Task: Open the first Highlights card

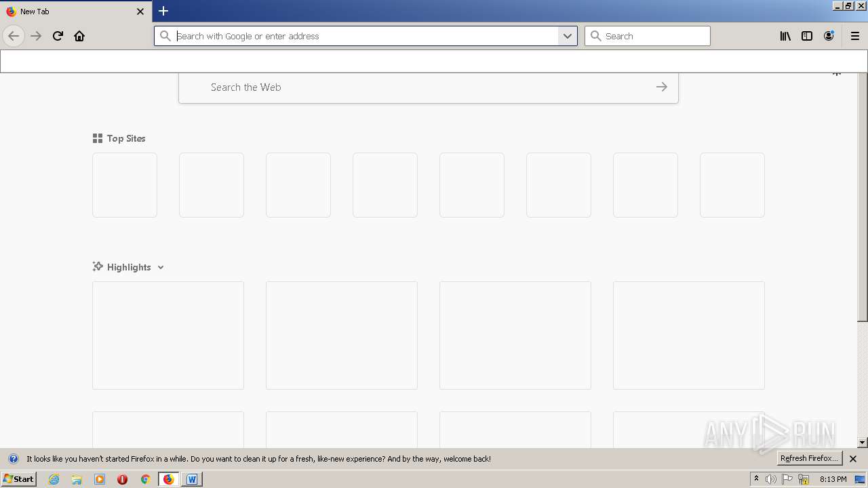Action: pos(168,335)
